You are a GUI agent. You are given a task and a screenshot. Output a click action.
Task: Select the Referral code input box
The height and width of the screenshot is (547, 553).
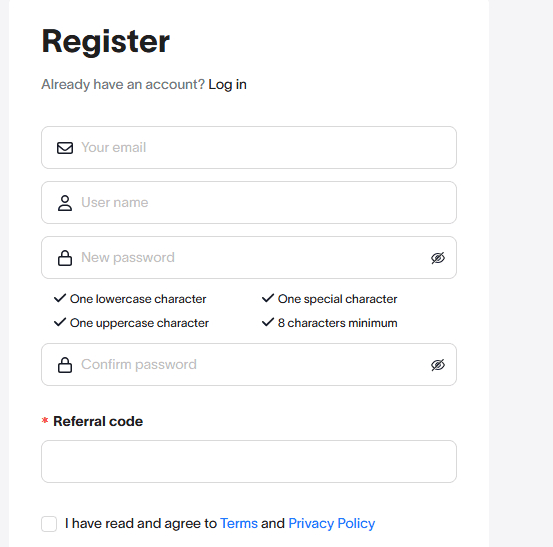[249, 461]
